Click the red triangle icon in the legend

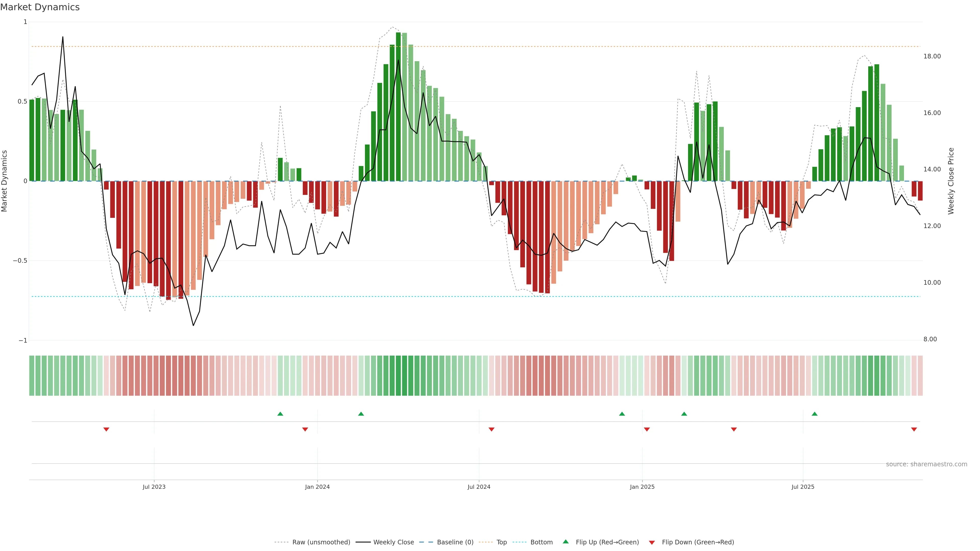point(652,543)
